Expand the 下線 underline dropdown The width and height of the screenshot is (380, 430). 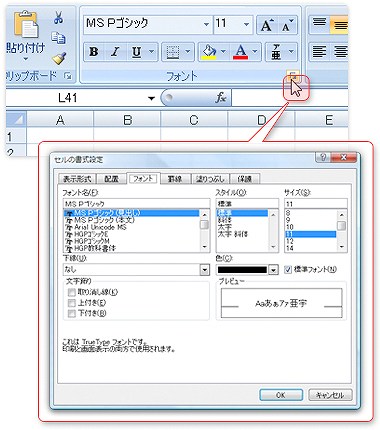tap(205, 269)
